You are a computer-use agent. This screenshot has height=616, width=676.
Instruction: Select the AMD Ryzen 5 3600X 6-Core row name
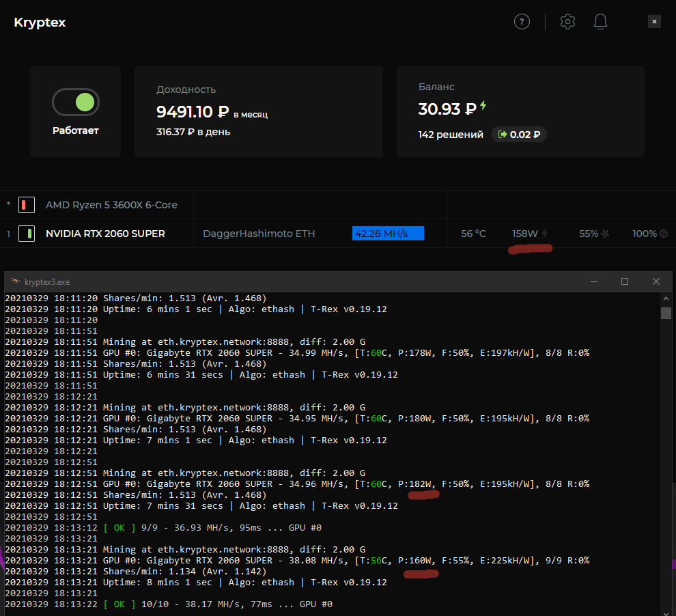pyautogui.click(x=111, y=205)
